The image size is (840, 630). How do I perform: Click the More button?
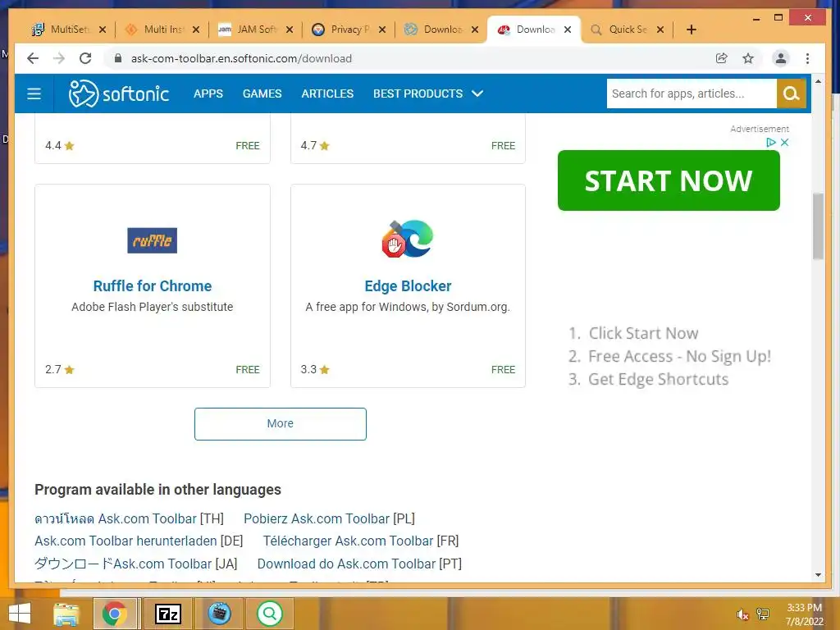[281, 424]
